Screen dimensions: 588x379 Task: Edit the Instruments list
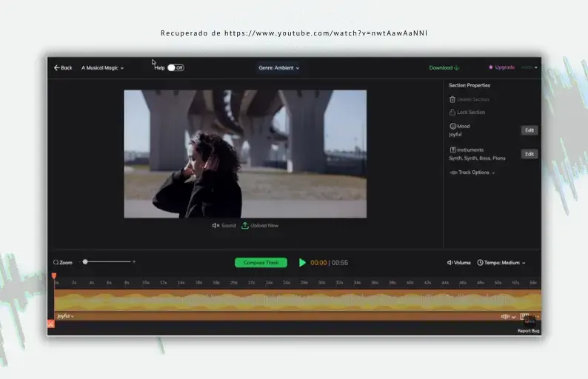click(x=529, y=154)
